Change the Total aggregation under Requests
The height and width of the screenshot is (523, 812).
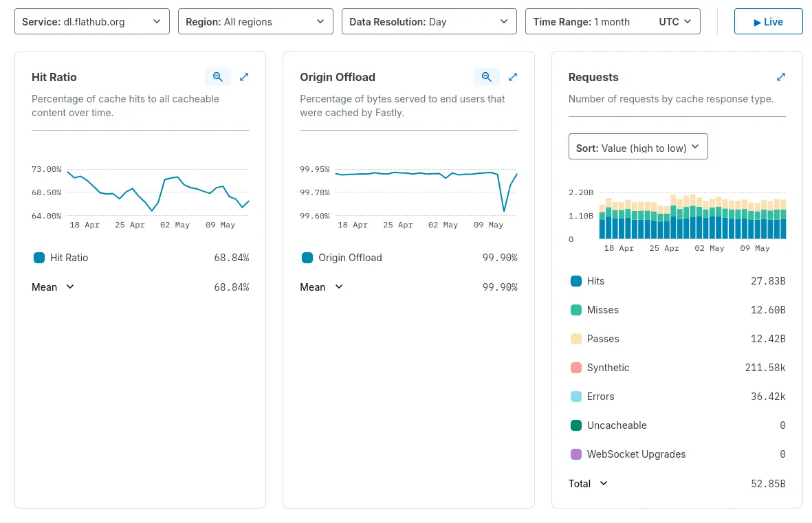(x=589, y=484)
